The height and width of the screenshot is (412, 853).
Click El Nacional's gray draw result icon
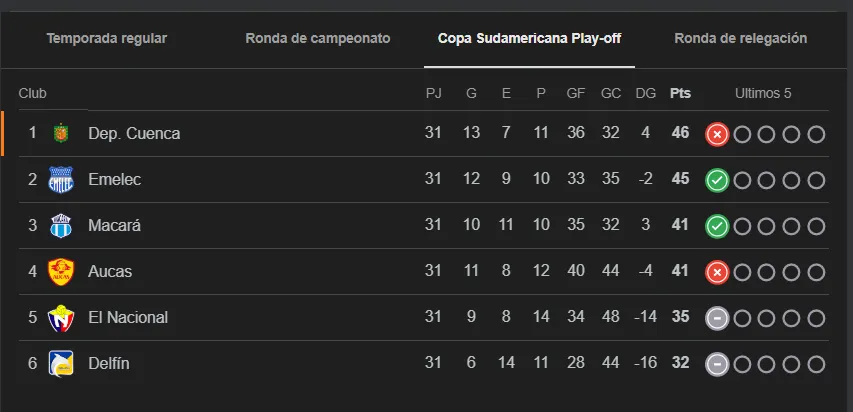[716, 318]
